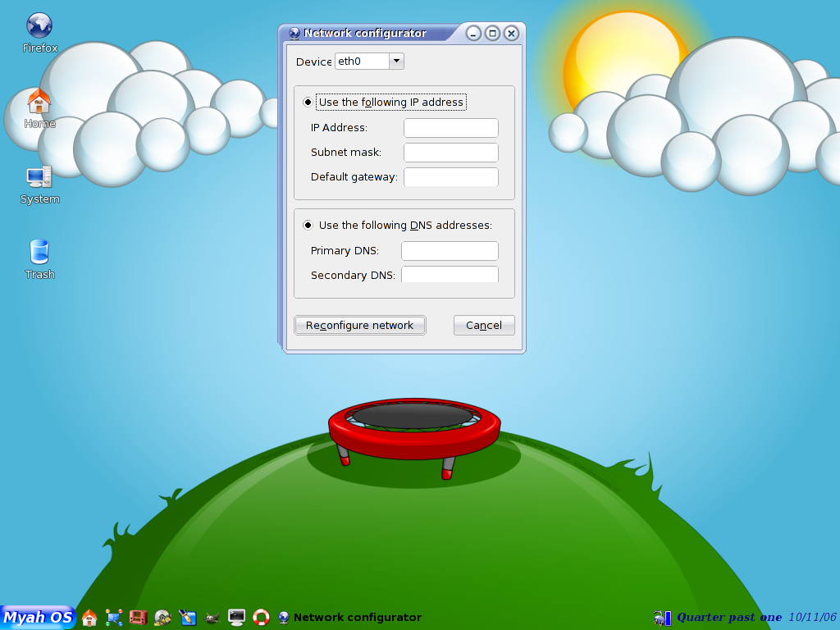Close the Network configurator window
Image resolution: width=840 pixels, height=630 pixels.
point(512,34)
